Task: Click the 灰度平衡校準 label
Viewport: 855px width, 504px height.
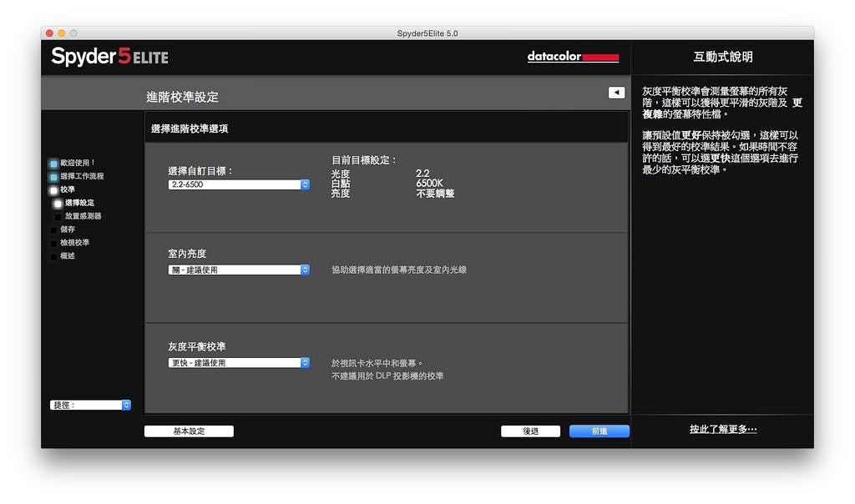Action: pos(197,346)
